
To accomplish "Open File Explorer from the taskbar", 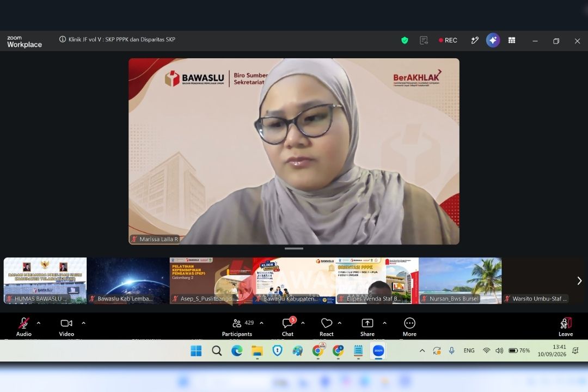I will pyautogui.click(x=257, y=351).
